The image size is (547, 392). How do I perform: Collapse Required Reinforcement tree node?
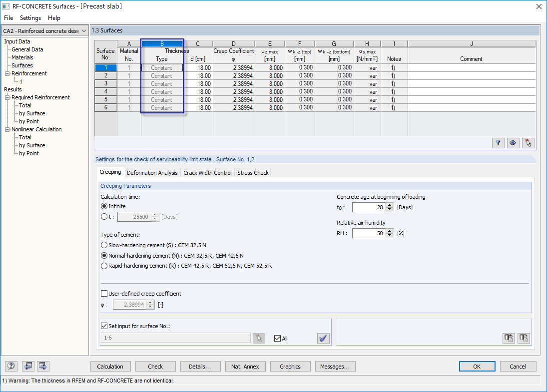pyautogui.click(x=7, y=98)
